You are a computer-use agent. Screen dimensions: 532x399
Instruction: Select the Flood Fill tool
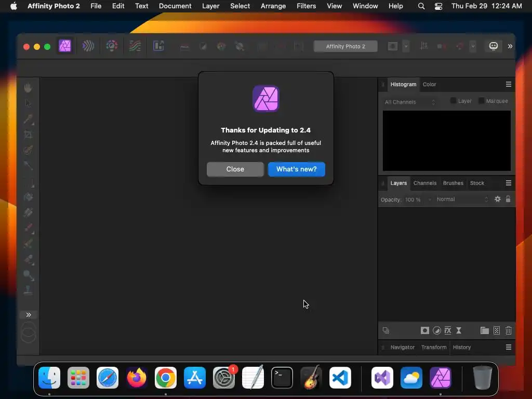point(28,197)
